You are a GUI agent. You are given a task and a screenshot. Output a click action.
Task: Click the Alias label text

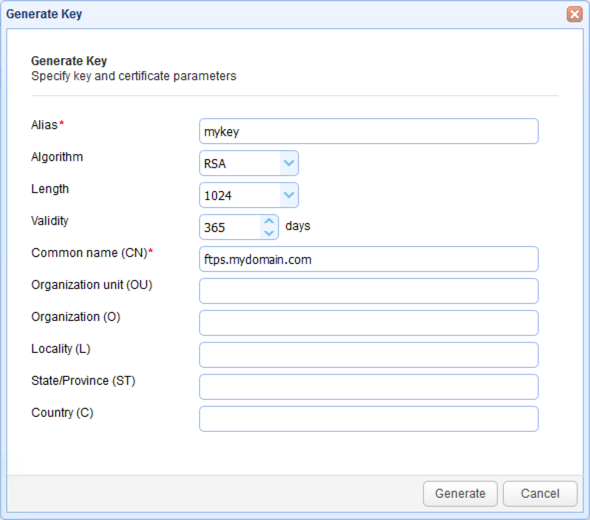44,125
